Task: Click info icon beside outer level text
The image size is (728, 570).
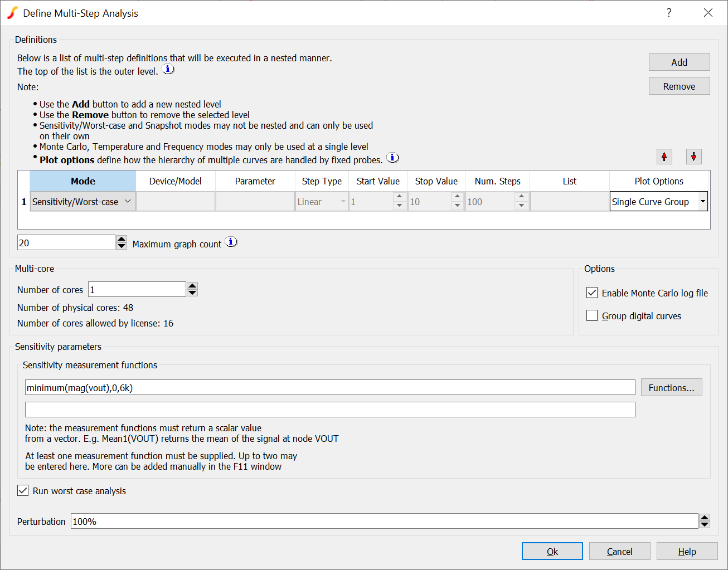Action: (168, 70)
